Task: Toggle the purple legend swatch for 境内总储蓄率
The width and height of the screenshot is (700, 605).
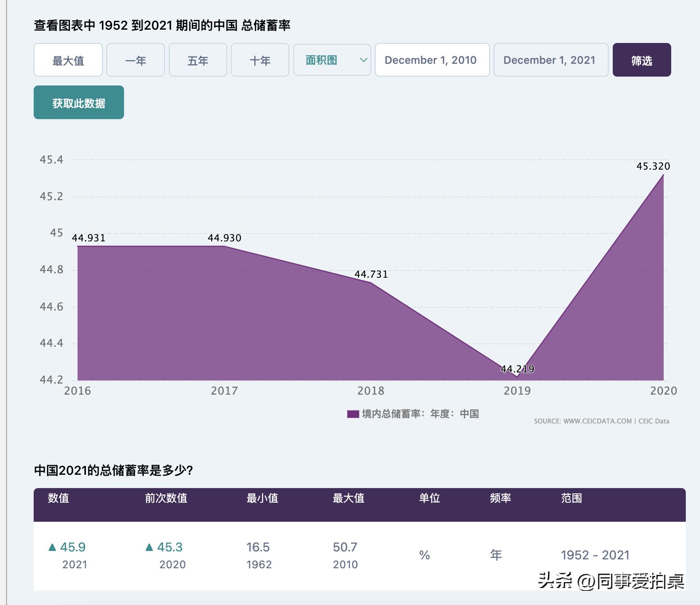Action: pyautogui.click(x=353, y=414)
